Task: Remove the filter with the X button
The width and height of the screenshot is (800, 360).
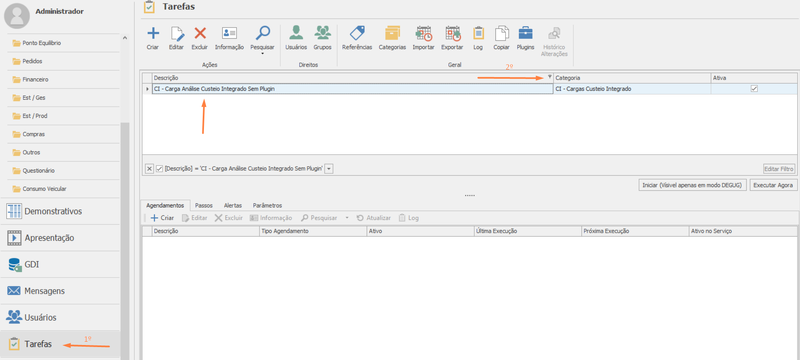Action: 149,168
